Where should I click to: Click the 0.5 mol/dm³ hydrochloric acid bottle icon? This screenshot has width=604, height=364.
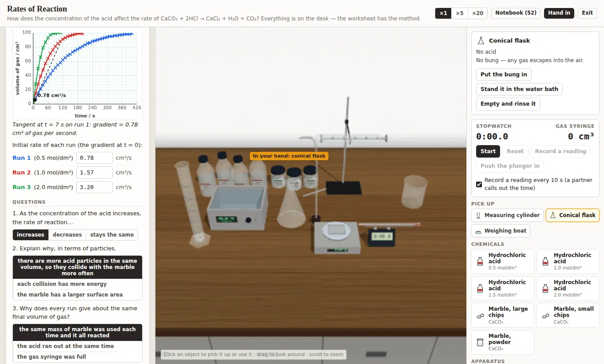pyautogui.click(x=480, y=261)
